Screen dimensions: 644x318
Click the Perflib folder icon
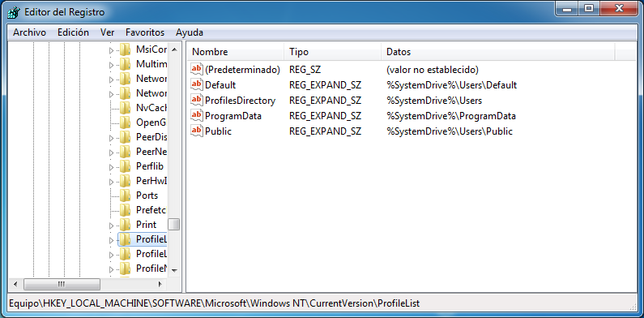click(126, 166)
